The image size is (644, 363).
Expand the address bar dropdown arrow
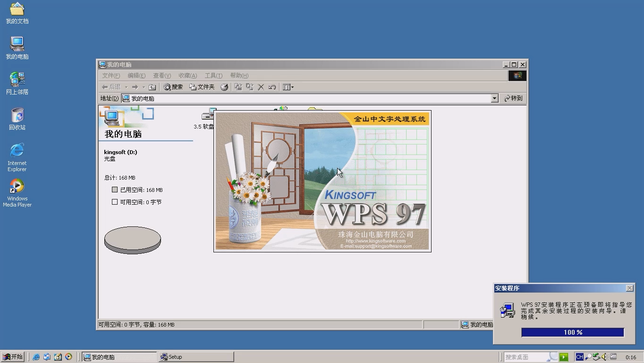click(494, 98)
